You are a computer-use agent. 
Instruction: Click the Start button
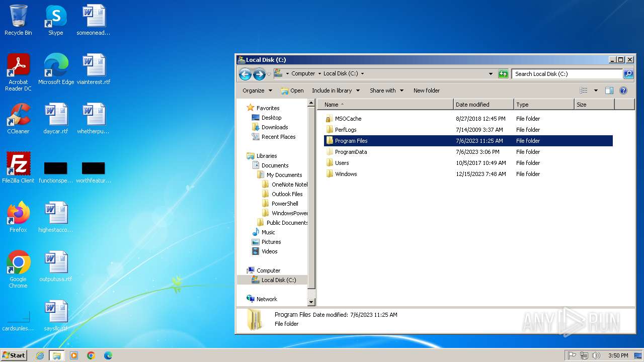14,355
